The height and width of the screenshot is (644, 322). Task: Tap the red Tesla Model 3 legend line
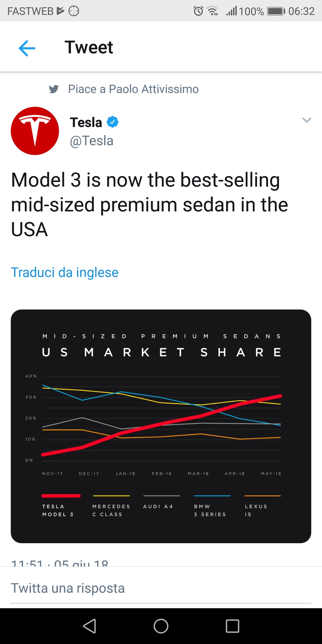61,496
